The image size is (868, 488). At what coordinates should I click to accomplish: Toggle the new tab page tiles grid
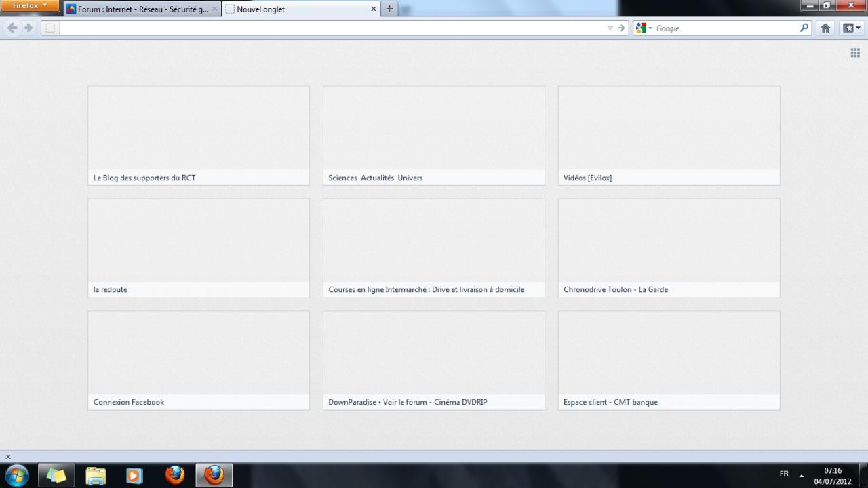[x=855, y=53]
